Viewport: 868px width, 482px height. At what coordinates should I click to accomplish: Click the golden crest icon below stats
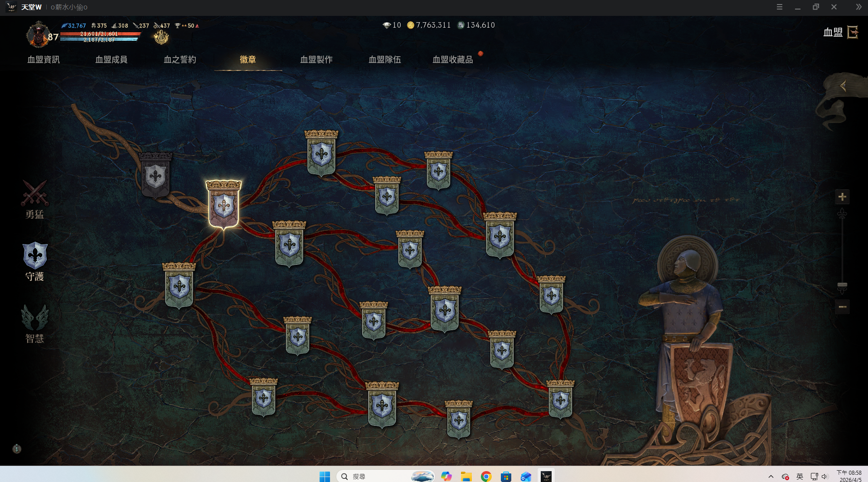pyautogui.click(x=161, y=37)
